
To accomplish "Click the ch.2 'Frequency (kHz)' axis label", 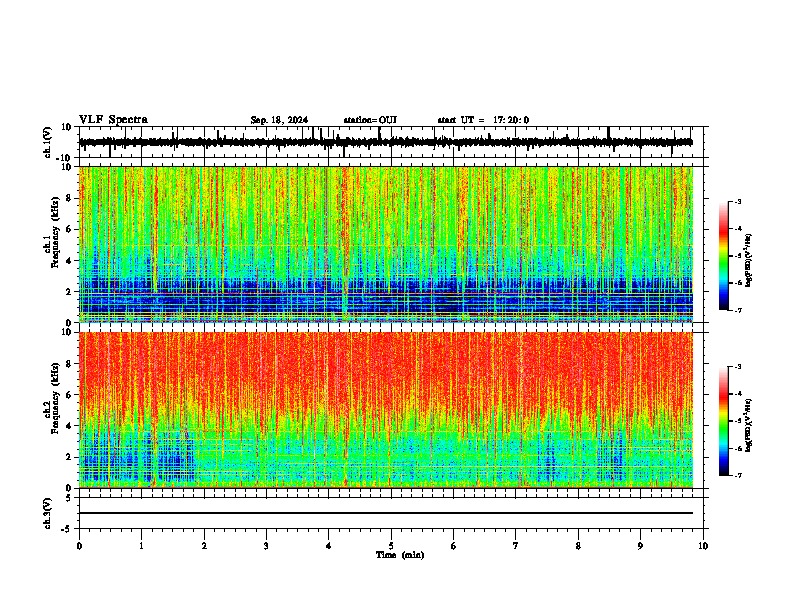I will pyautogui.click(x=56, y=400).
